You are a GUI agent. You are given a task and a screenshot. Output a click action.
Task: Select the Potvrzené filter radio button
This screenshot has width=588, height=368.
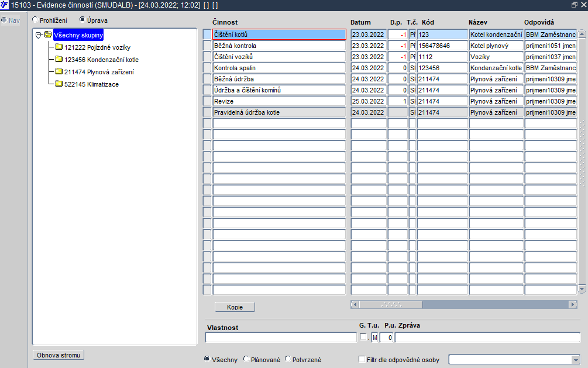coord(288,359)
